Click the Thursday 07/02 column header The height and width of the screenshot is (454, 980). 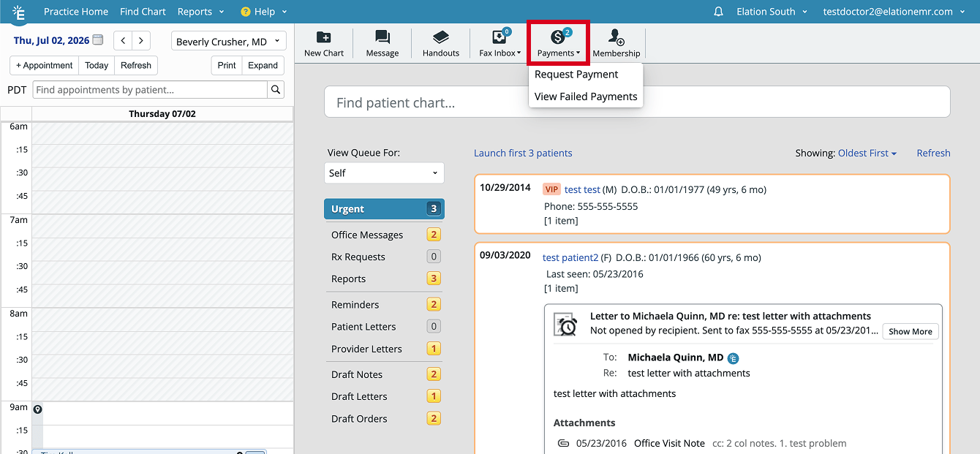coord(162,114)
